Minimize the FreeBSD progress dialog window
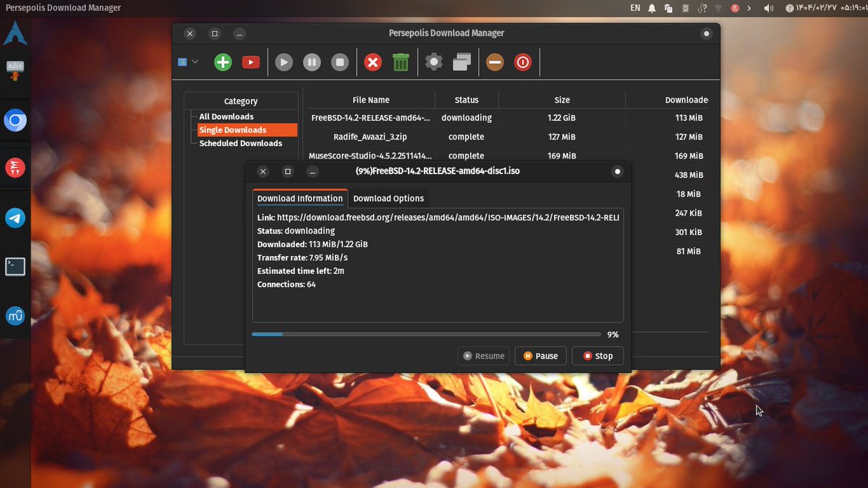Viewport: 868px width, 488px height. click(312, 171)
